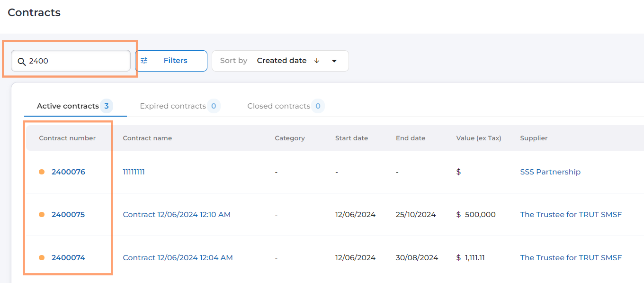
Task: Open the Sort by dropdown caret
Action: (x=334, y=61)
